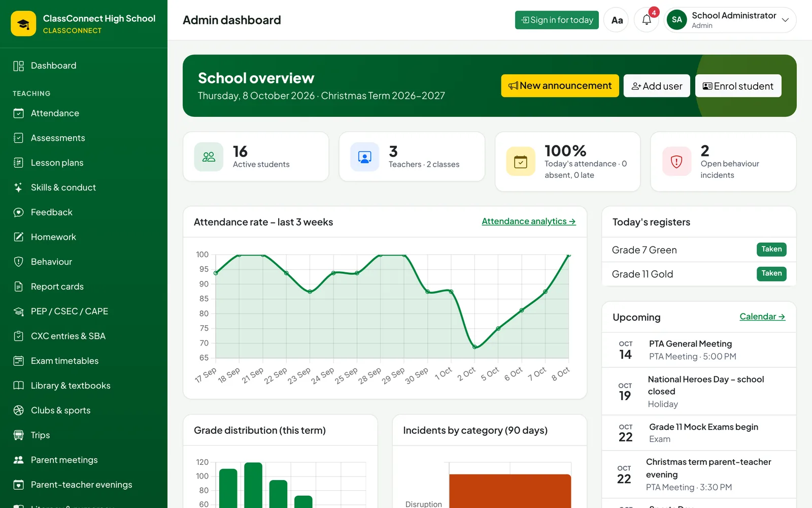812x508 pixels.
Task: Click the 8 Oct point on attendance chart
Action: (568, 255)
